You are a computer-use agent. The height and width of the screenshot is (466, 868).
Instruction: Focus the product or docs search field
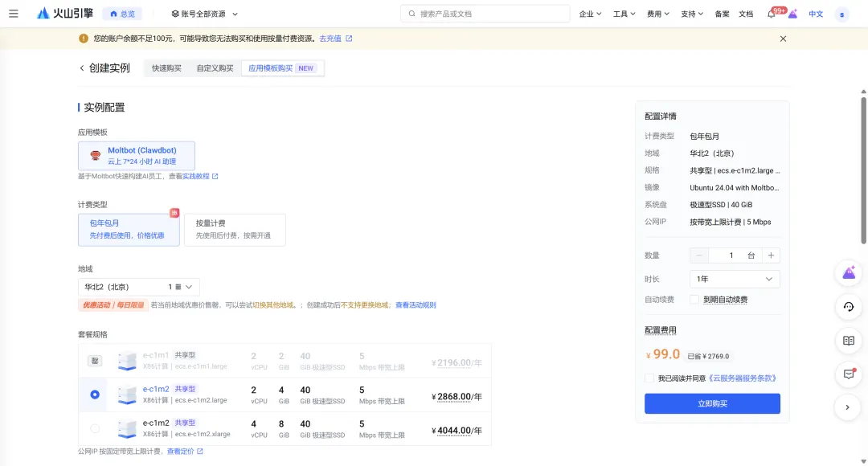485,14
